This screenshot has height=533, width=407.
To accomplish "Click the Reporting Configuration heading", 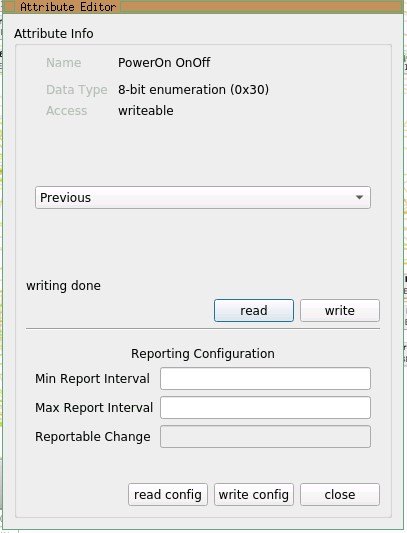I will pyautogui.click(x=203, y=354).
